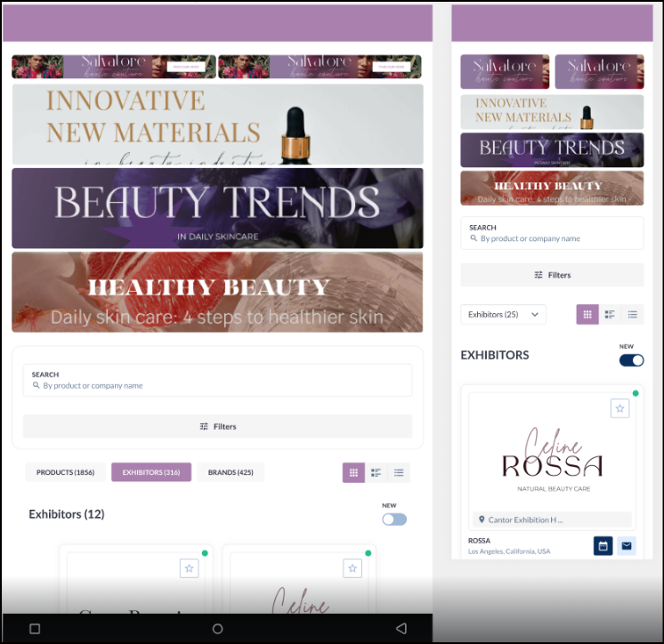Select detailed list view icon in mobile view

coord(610,314)
